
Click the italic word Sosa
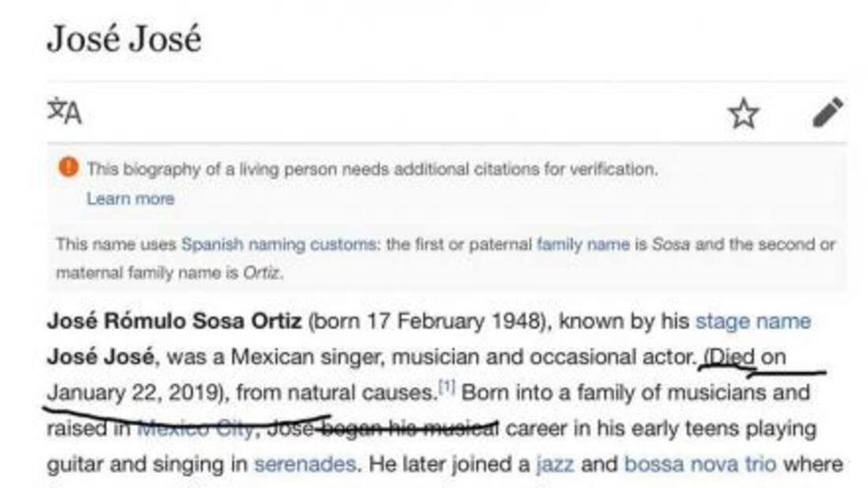(670, 244)
